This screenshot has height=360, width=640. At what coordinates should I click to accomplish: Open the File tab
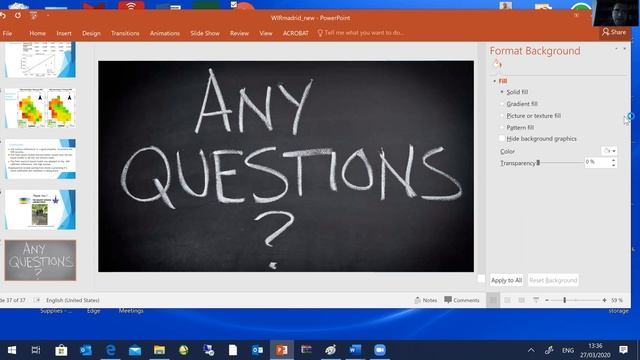pos(7,33)
